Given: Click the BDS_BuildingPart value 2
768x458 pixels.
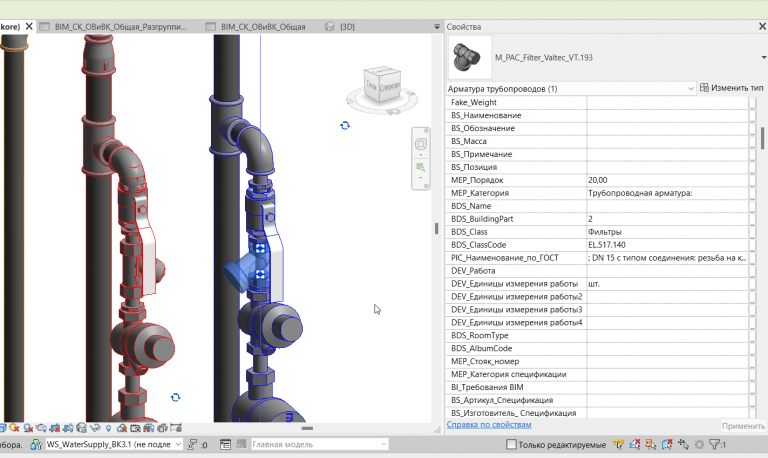Looking at the screenshot, I should 590,219.
